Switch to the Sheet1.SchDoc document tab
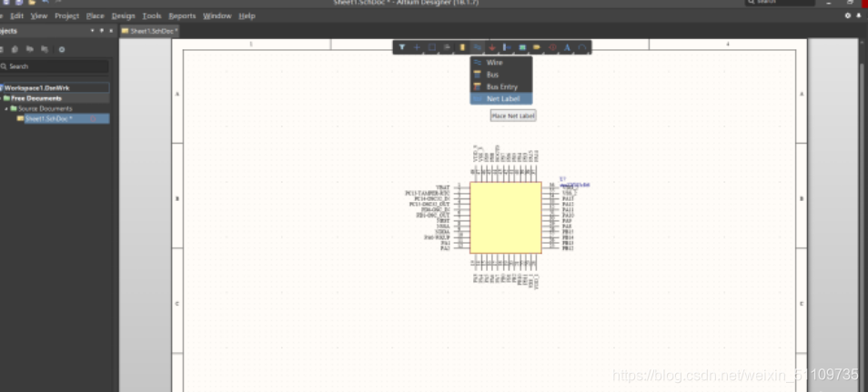868x392 pixels. 149,31
